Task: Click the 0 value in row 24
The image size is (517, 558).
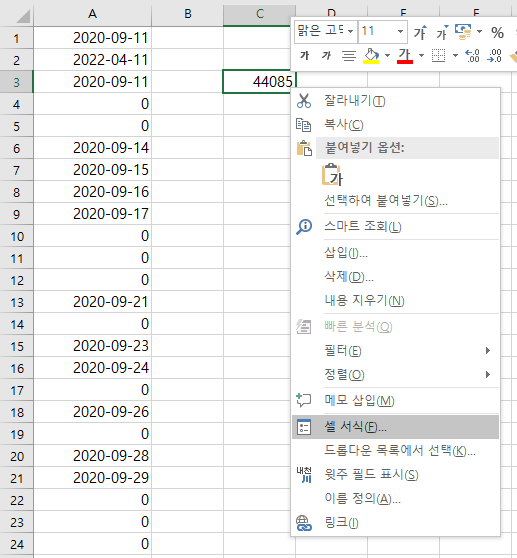Action: (144, 544)
